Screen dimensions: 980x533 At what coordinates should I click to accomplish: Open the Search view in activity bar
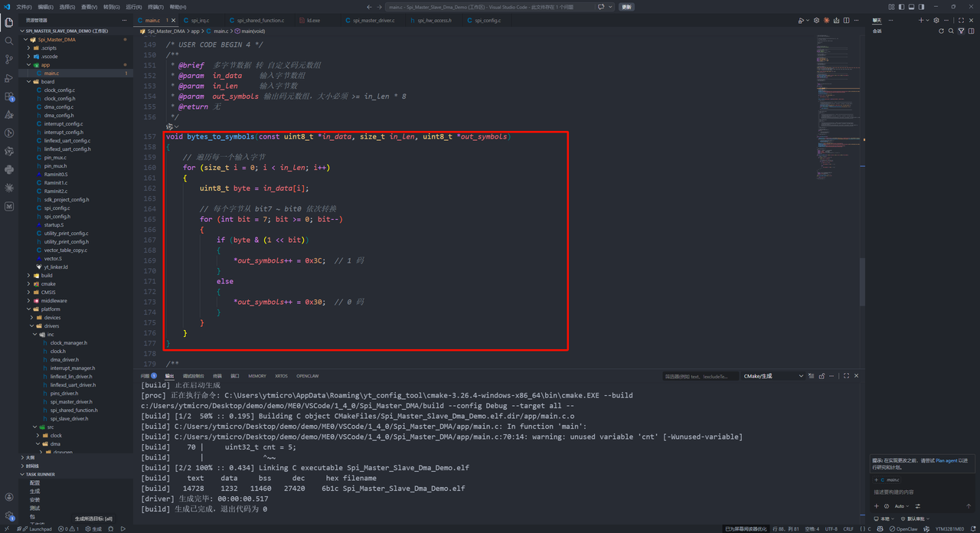coord(9,41)
